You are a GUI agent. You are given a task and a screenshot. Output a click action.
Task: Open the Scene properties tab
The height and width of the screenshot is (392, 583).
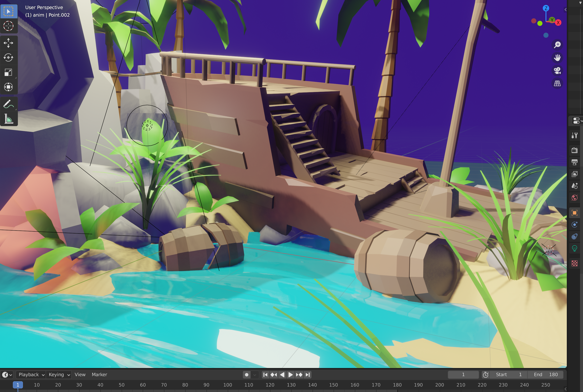575,186
